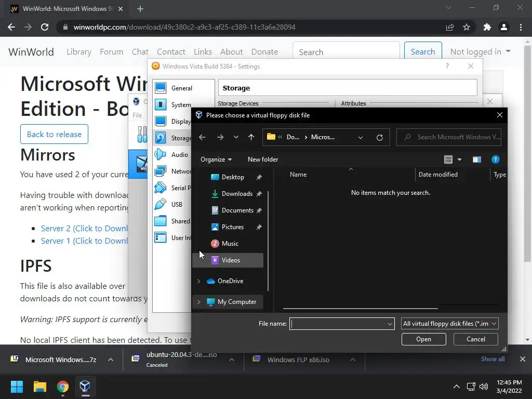Expand the address path dropdown
Screen dimensions: 532x399
(361, 137)
